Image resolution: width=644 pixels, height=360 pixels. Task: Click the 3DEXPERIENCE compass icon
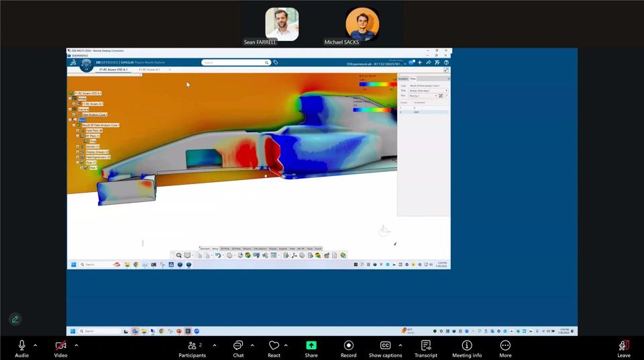(x=87, y=64)
